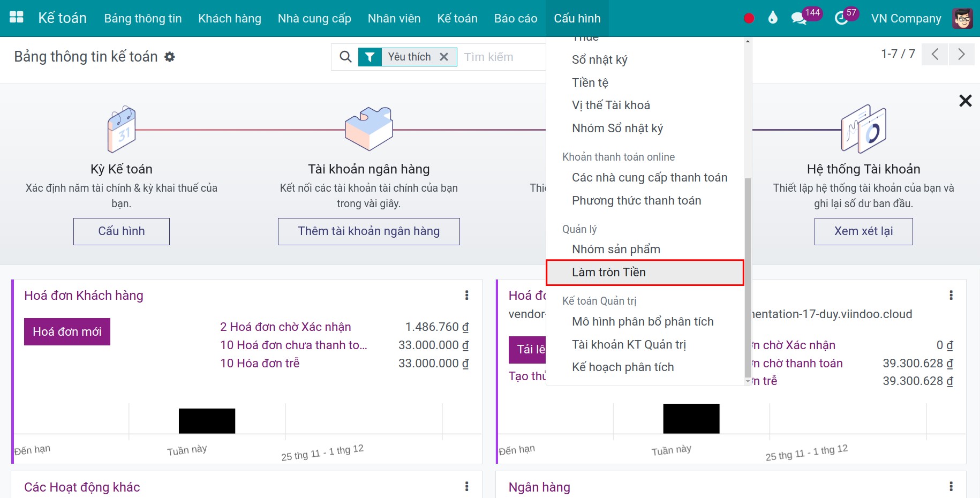
Task: Open kebab menu of Hoá đơn Khách hàng card
Action: [x=466, y=295]
